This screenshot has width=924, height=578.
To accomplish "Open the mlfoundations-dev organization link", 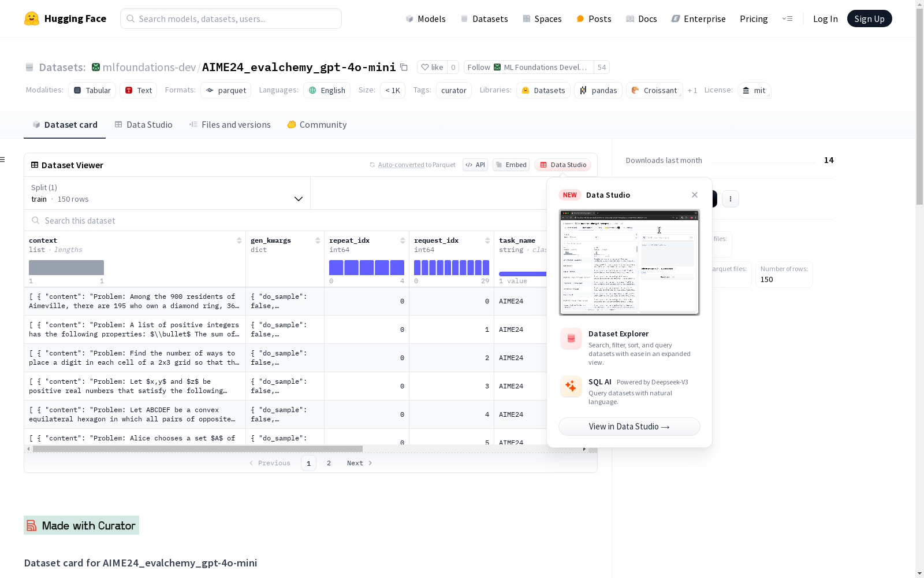I will click(149, 67).
